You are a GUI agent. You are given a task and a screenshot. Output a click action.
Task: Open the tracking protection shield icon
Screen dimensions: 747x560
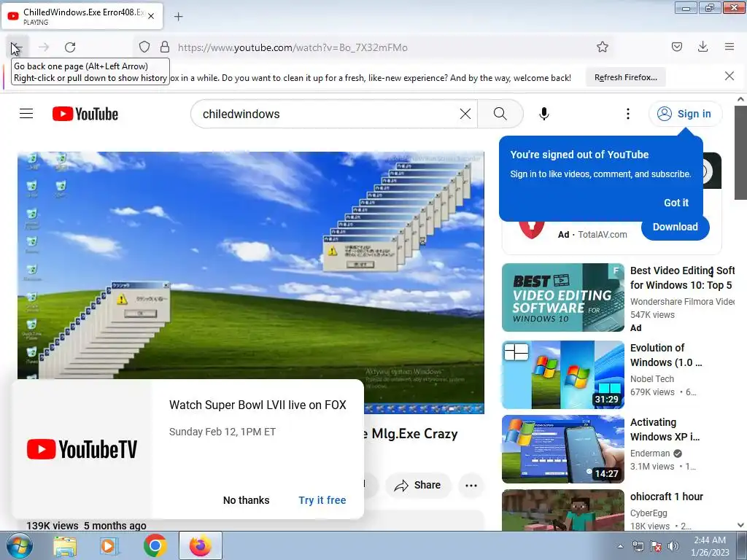click(144, 47)
